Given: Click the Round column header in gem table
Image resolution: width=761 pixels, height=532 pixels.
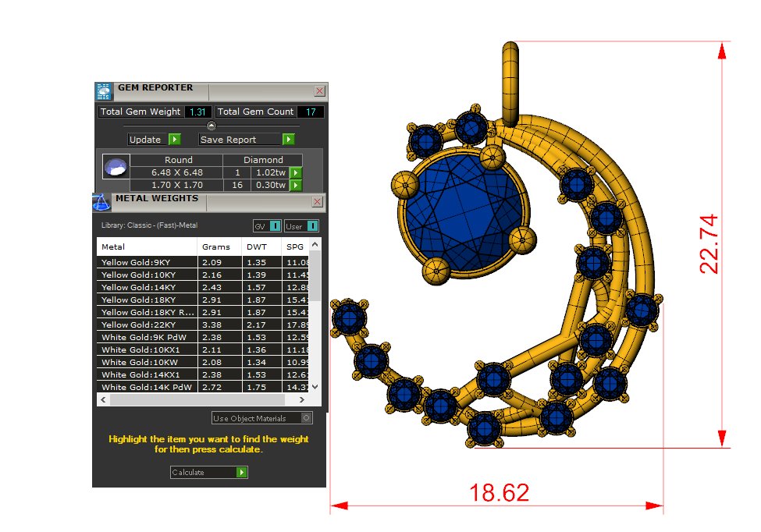Looking at the screenshot, I should [176, 160].
